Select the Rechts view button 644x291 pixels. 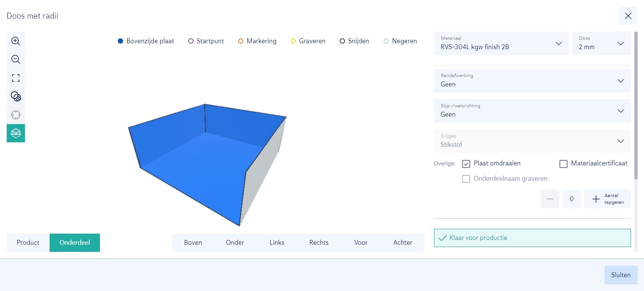tap(319, 243)
